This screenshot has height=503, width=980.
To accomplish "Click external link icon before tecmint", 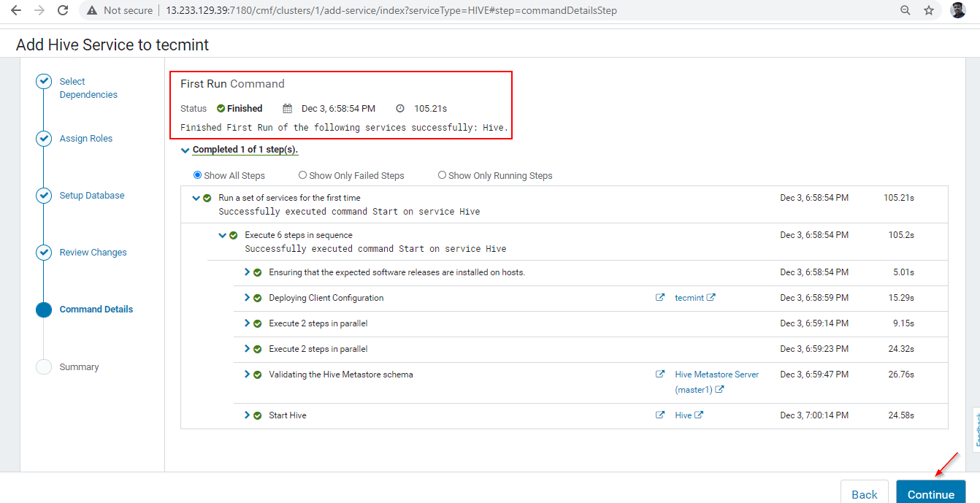I will [x=660, y=298].
